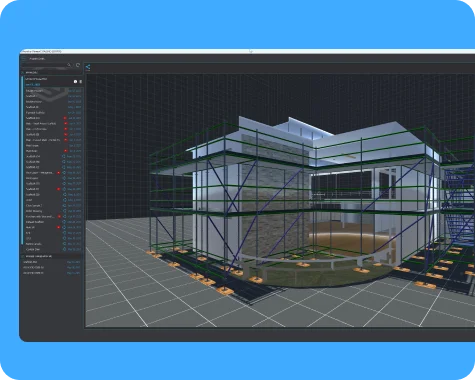Select the last entry in the bottom list section
Viewport: 475px width, 380px height.
click(x=52, y=273)
